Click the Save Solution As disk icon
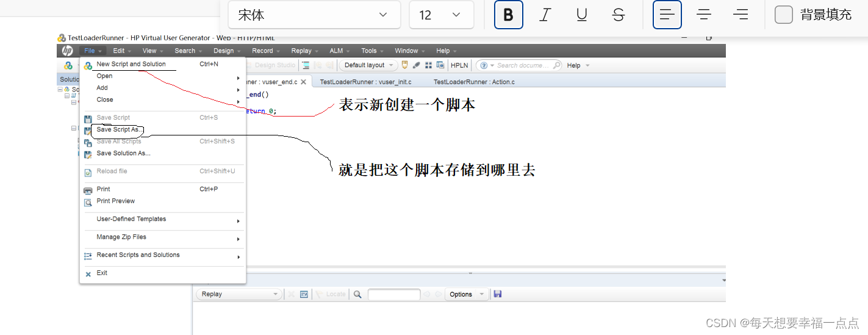The height and width of the screenshot is (335, 868). [x=88, y=154]
